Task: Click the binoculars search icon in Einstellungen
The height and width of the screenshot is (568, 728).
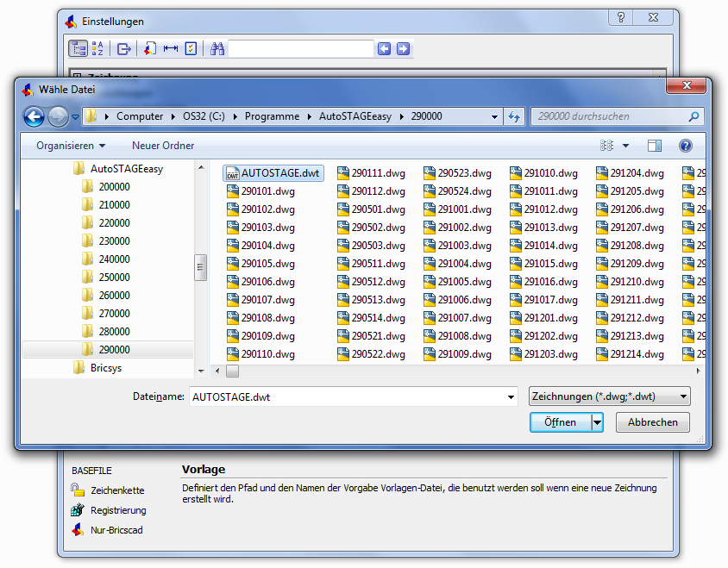Action: click(x=217, y=49)
